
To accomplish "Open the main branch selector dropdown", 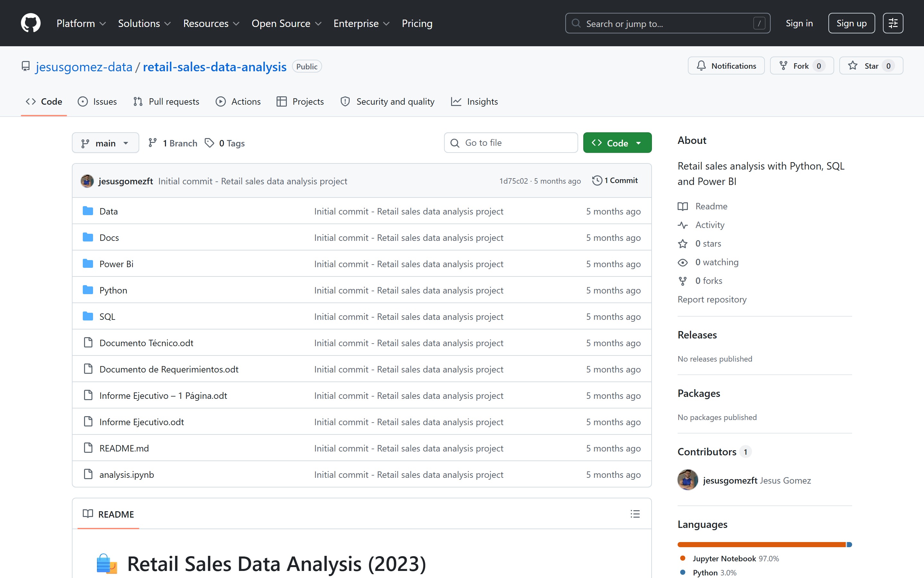I will tap(105, 143).
